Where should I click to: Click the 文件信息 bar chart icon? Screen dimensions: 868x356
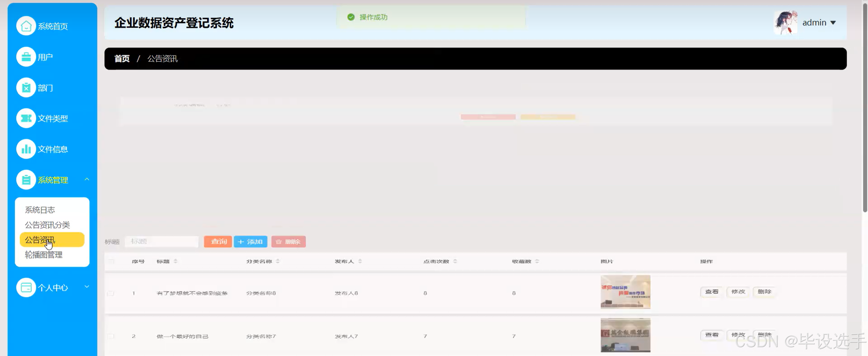coord(26,149)
